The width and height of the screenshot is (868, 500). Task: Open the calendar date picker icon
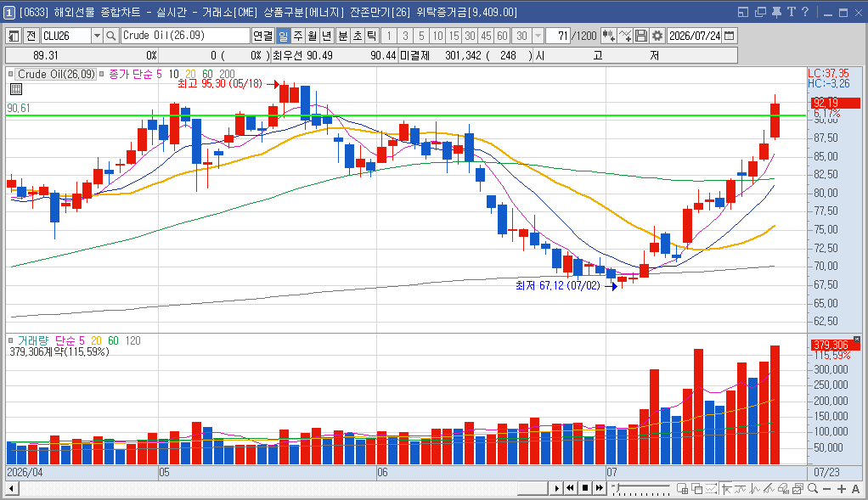(x=730, y=36)
